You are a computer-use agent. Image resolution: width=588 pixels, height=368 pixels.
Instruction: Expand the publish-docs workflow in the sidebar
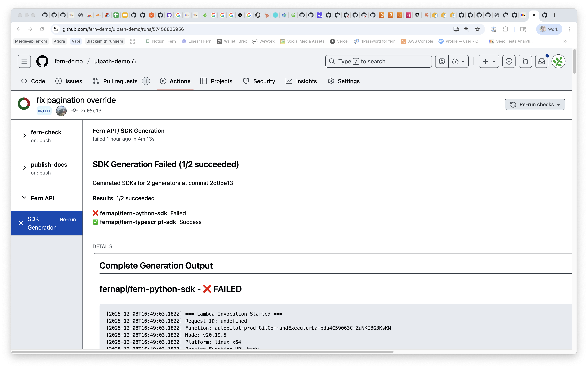pos(24,168)
